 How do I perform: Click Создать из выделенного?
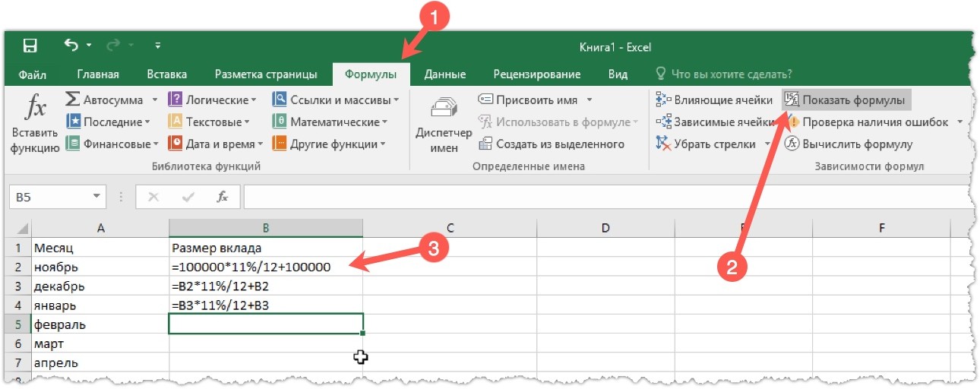[x=552, y=144]
